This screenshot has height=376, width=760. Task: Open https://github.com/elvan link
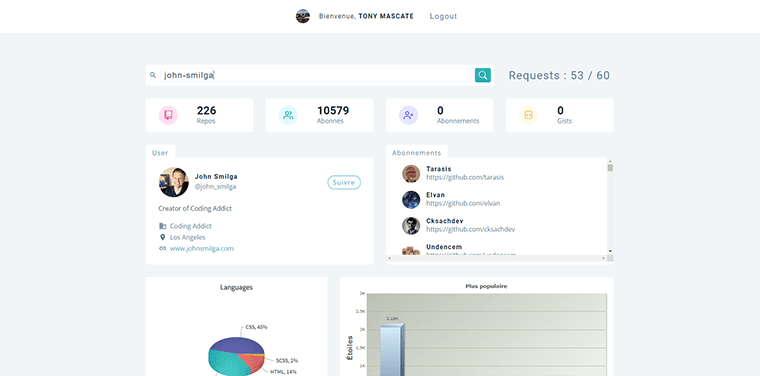[463, 204]
